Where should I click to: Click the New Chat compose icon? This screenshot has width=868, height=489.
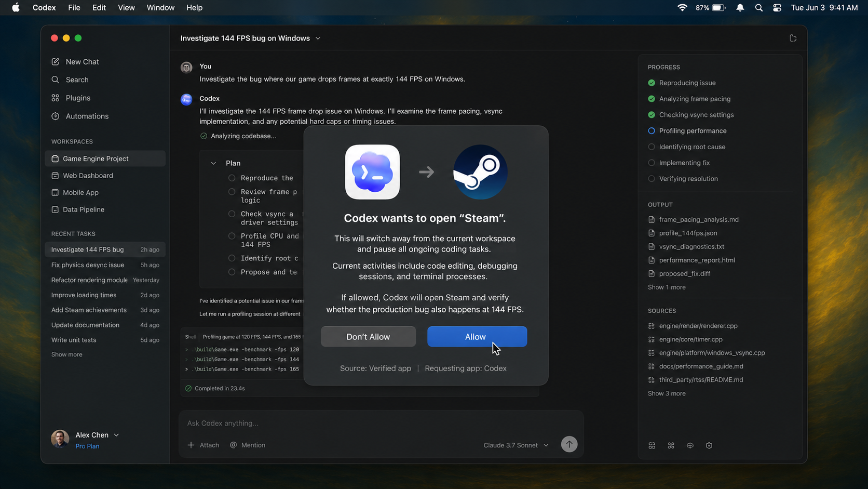pyautogui.click(x=56, y=62)
